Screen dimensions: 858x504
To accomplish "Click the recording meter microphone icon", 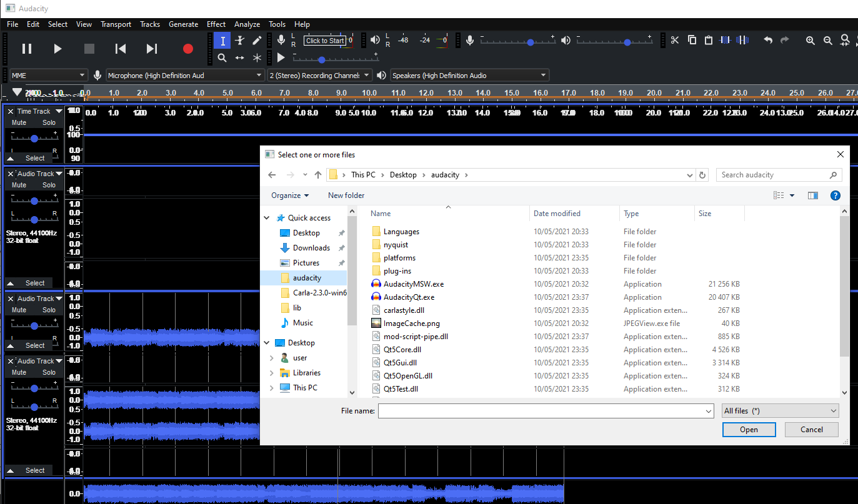I will pyautogui.click(x=281, y=41).
